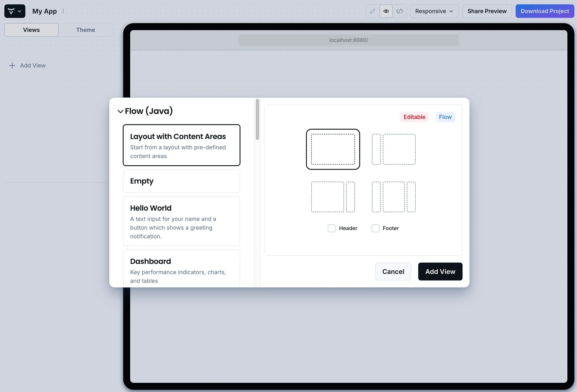577x392 pixels.
Task: Open the code view icon
Action: [400, 11]
